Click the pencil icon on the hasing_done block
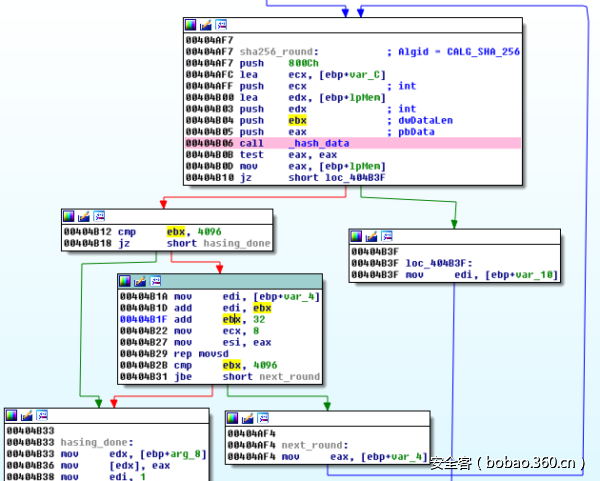Screen dimensions: 600x481 25,415
